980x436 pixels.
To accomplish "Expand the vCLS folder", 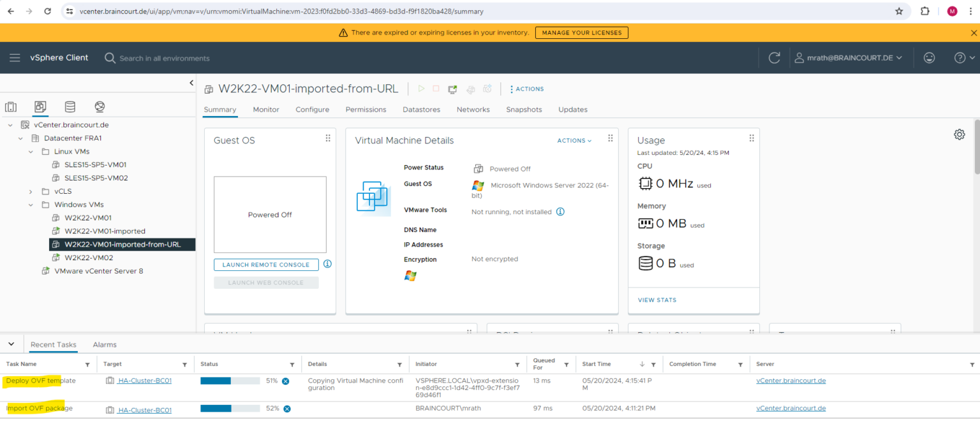I will coord(30,191).
